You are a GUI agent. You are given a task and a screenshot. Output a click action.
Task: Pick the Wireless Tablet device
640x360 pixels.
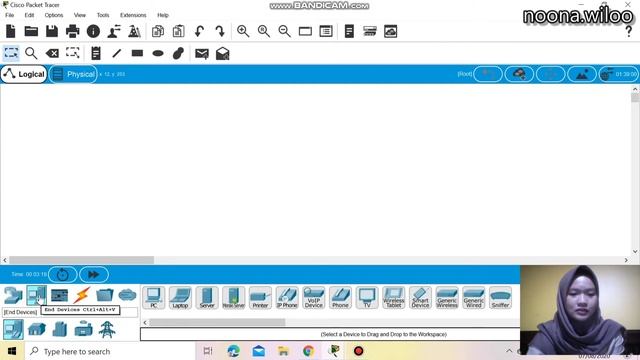point(393,298)
